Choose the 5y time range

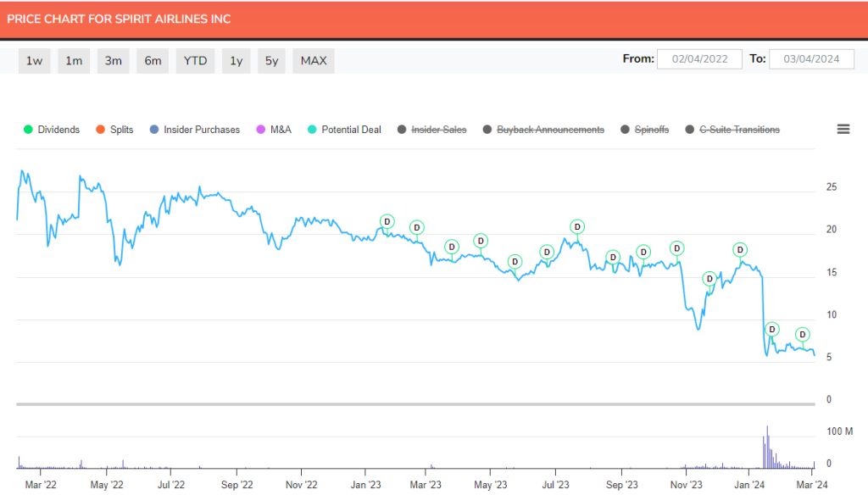[x=270, y=60]
